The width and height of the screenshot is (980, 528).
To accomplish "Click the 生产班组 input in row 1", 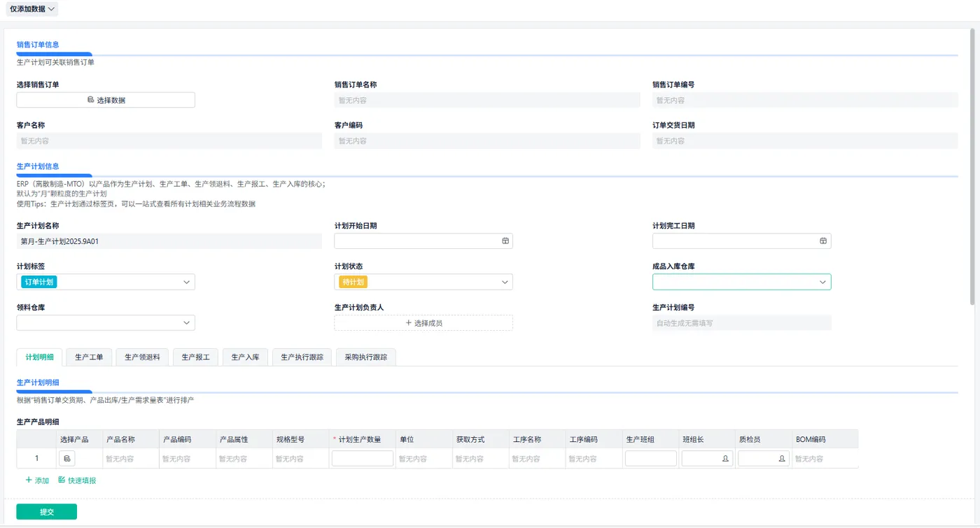I will click(650, 459).
